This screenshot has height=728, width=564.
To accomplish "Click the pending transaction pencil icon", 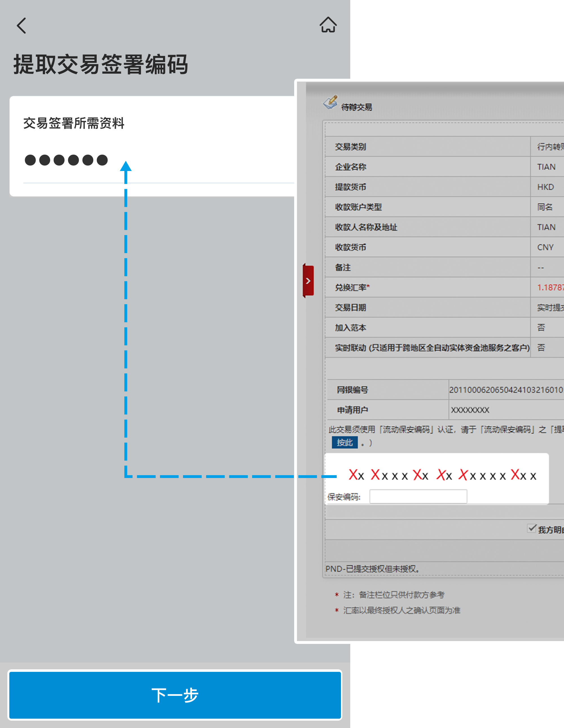I will tap(330, 102).
